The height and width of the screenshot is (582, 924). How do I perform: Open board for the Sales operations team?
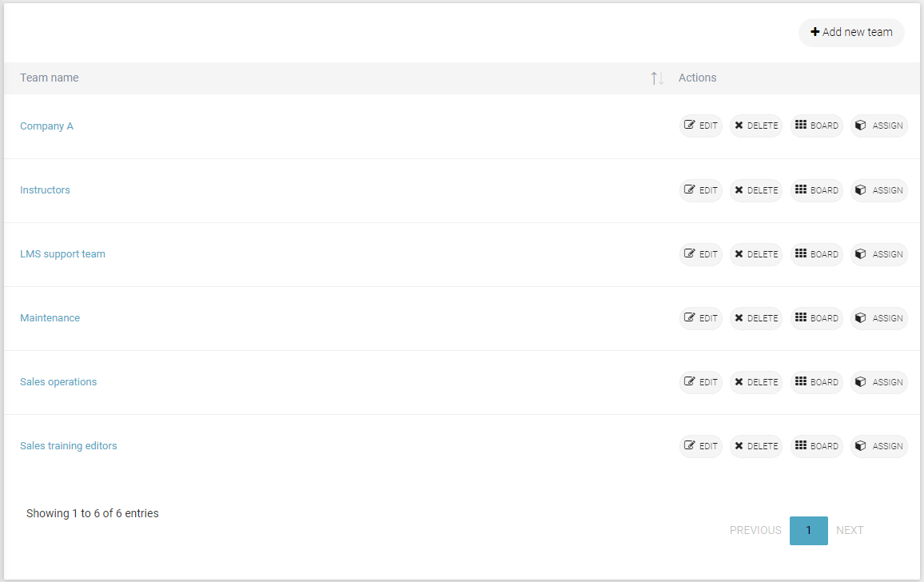[817, 382]
